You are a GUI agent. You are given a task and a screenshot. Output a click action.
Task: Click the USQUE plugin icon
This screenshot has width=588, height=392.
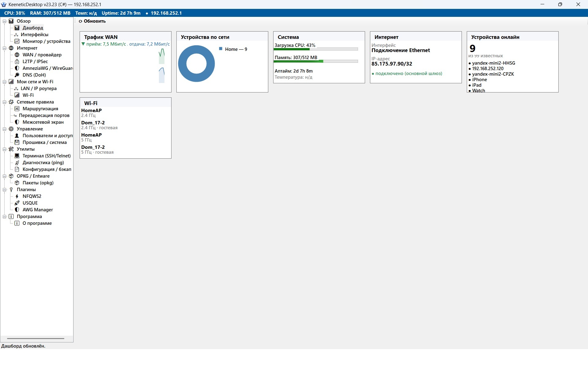point(17,203)
